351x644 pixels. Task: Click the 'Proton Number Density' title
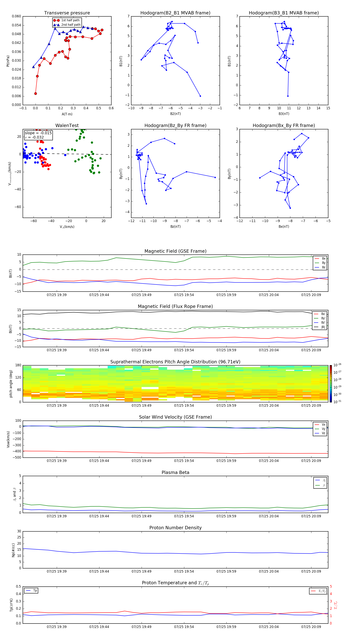(175, 528)
